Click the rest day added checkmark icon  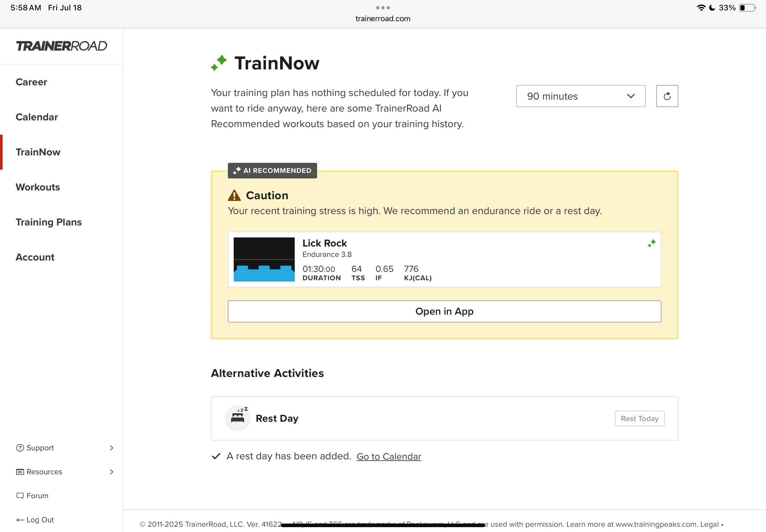tap(216, 456)
